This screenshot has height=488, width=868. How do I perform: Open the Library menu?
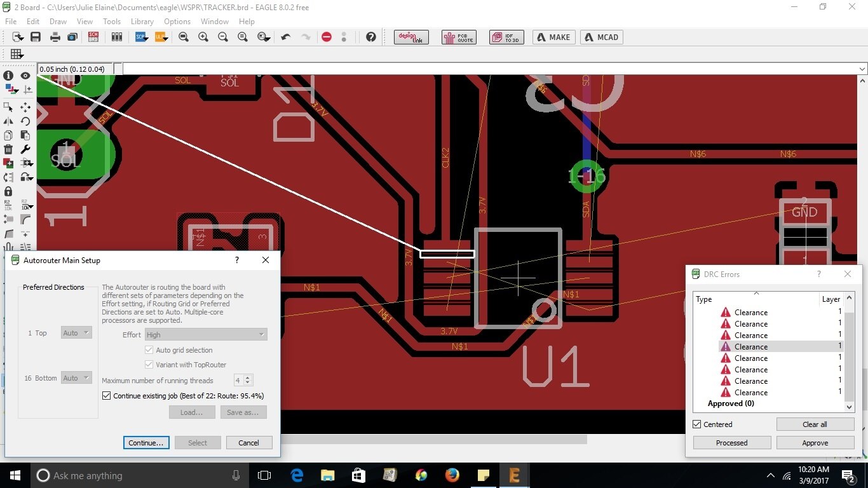142,22
